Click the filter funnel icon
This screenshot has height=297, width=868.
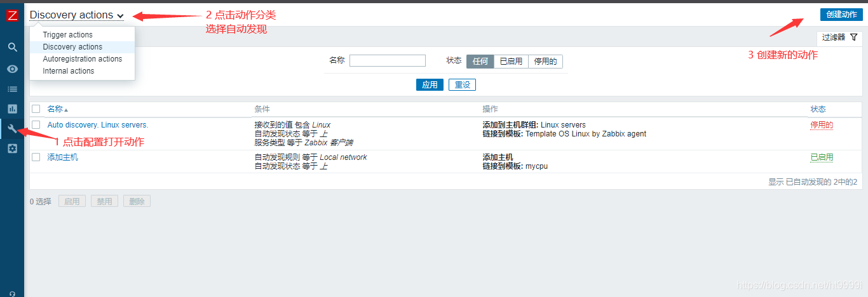coord(853,37)
